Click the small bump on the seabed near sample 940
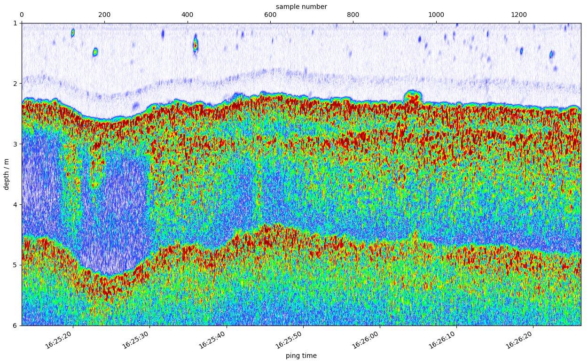This screenshot has width=588, height=364. [x=413, y=96]
